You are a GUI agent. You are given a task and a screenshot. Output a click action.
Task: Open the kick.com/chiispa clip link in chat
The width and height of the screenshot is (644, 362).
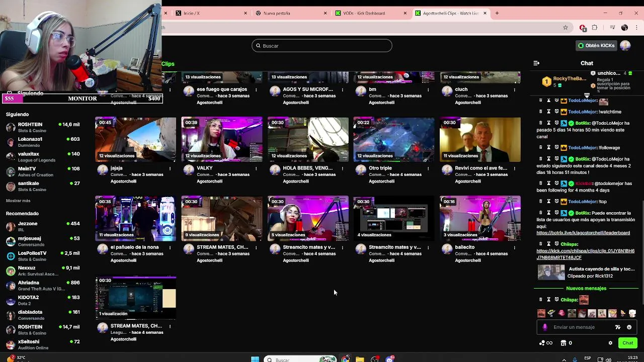click(x=585, y=254)
